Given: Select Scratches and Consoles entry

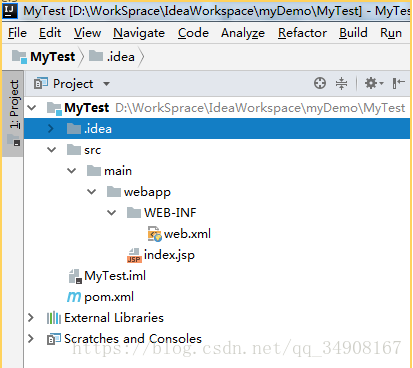Looking at the screenshot, I should (x=133, y=339).
